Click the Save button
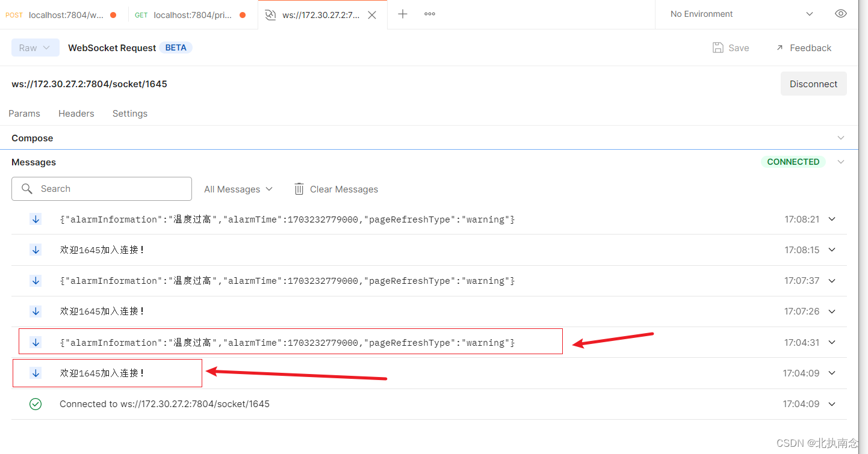 731,48
